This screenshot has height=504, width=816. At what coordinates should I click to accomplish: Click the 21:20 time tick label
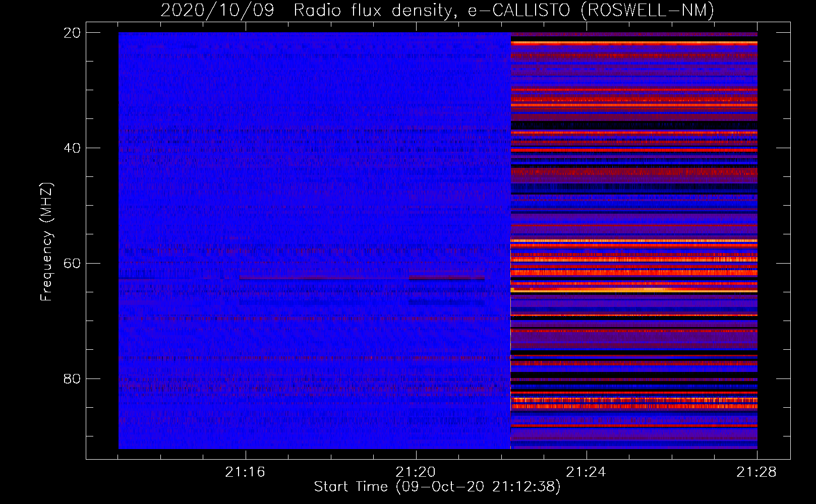(416, 472)
